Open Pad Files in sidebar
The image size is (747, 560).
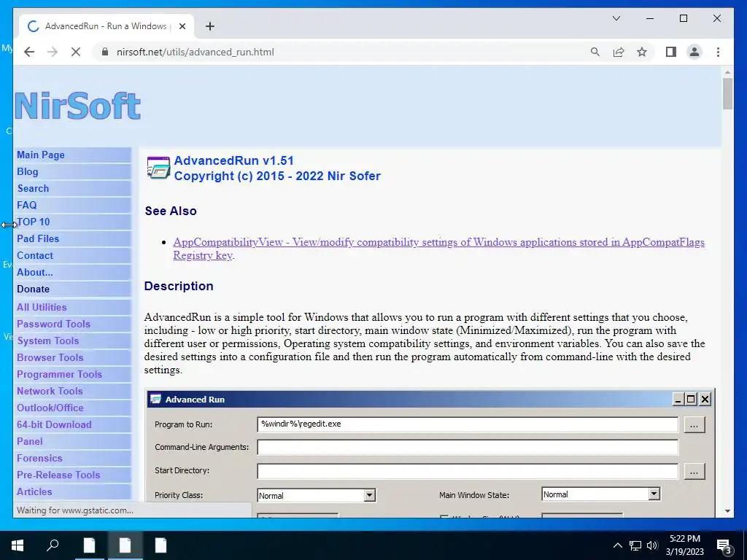pyautogui.click(x=38, y=238)
